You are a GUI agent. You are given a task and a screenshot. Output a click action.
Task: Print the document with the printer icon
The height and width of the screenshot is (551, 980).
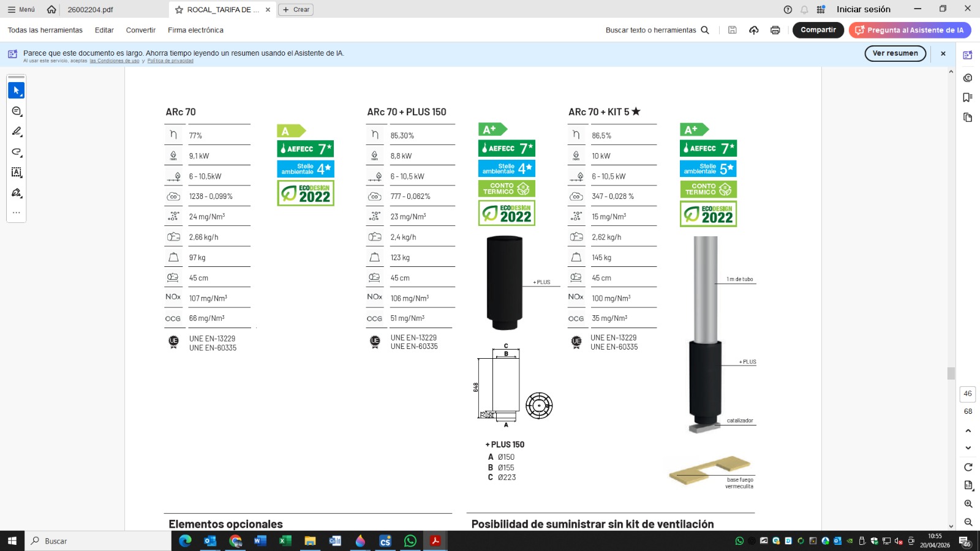[x=775, y=30]
